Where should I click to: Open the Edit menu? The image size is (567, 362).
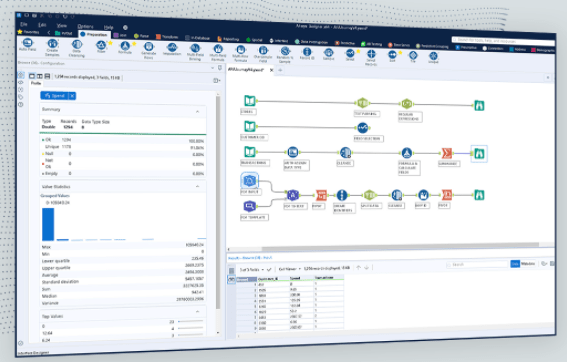tap(42, 25)
